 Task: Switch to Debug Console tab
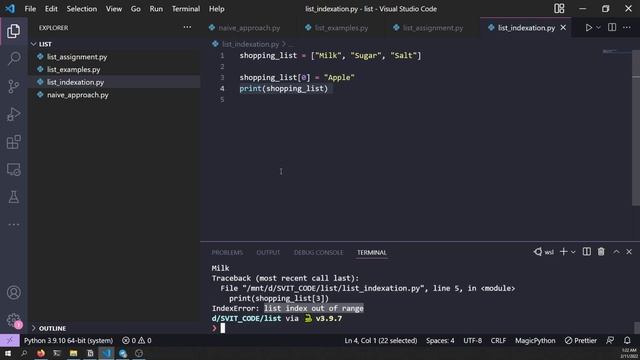(x=318, y=252)
